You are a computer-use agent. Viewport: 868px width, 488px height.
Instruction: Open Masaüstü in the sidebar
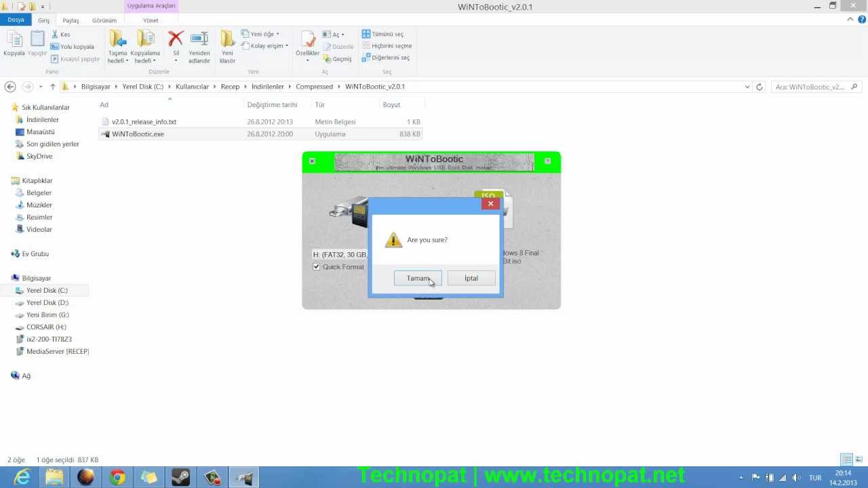pos(40,132)
